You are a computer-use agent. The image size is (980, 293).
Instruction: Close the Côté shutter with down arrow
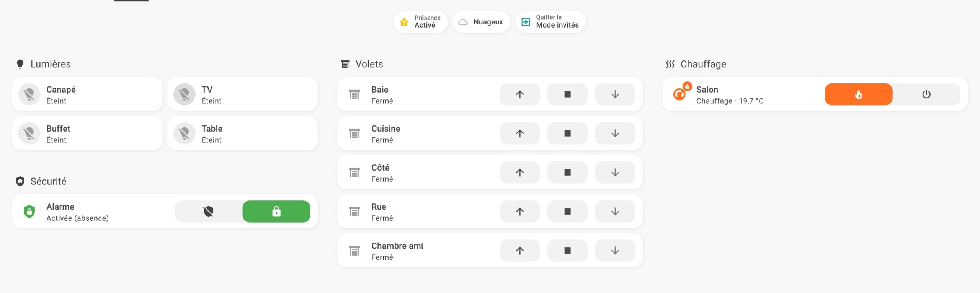point(615,172)
